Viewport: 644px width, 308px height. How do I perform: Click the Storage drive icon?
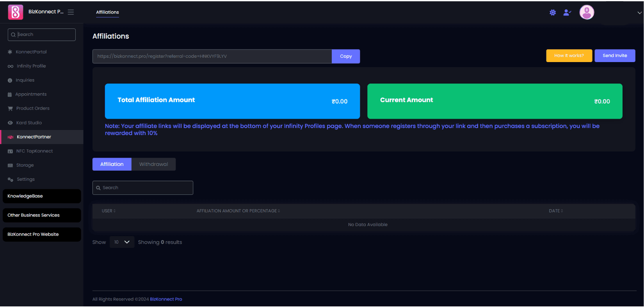pyautogui.click(x=11, y=166)
